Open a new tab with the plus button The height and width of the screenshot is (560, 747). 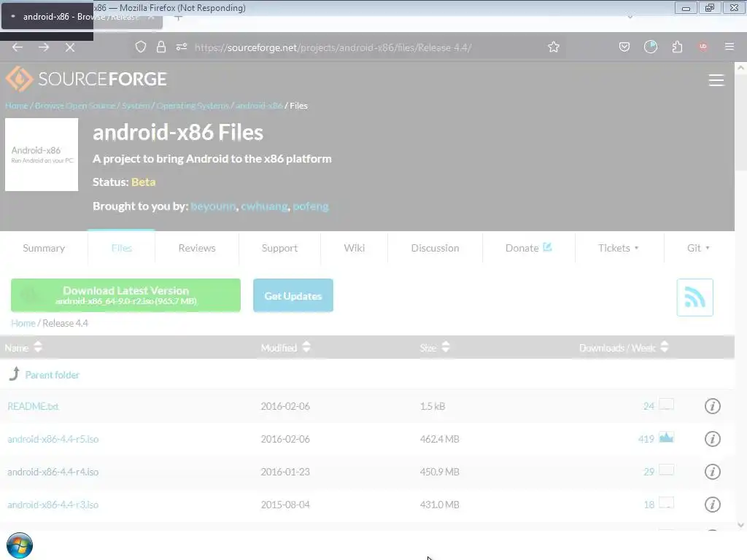click(x=178, y=18)
